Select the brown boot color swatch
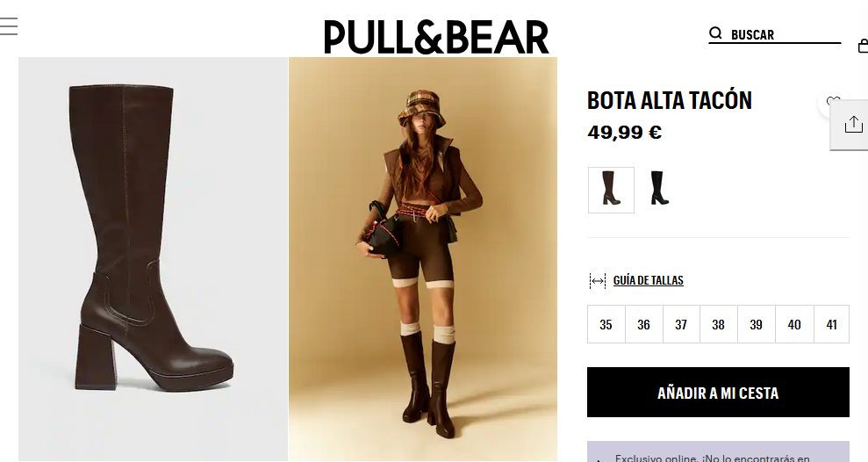The image size is (868, 462). 611,190
